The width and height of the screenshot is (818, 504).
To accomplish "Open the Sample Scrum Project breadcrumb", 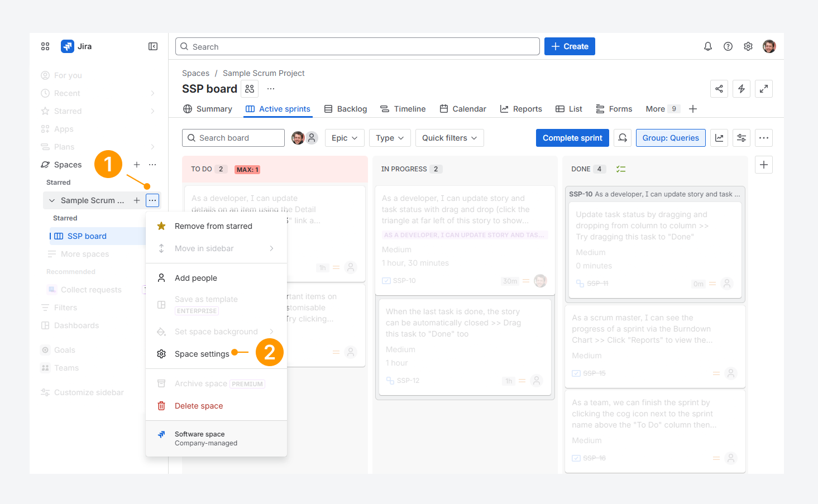I will (264, 73).
